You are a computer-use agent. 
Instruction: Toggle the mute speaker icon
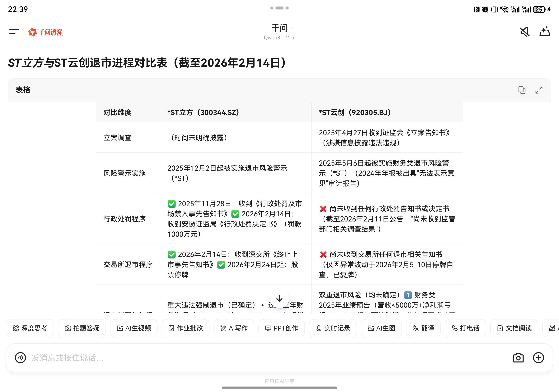524,32
